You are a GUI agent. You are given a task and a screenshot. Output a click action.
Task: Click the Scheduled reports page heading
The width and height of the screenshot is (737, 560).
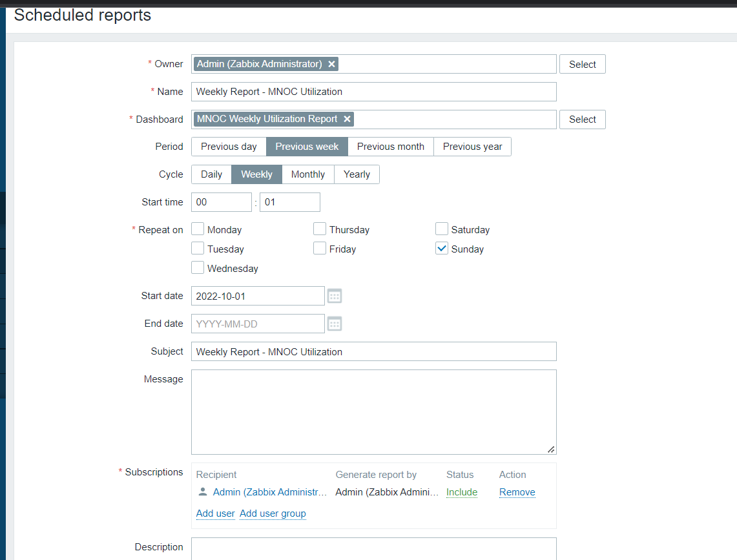[x=82, y=15]
